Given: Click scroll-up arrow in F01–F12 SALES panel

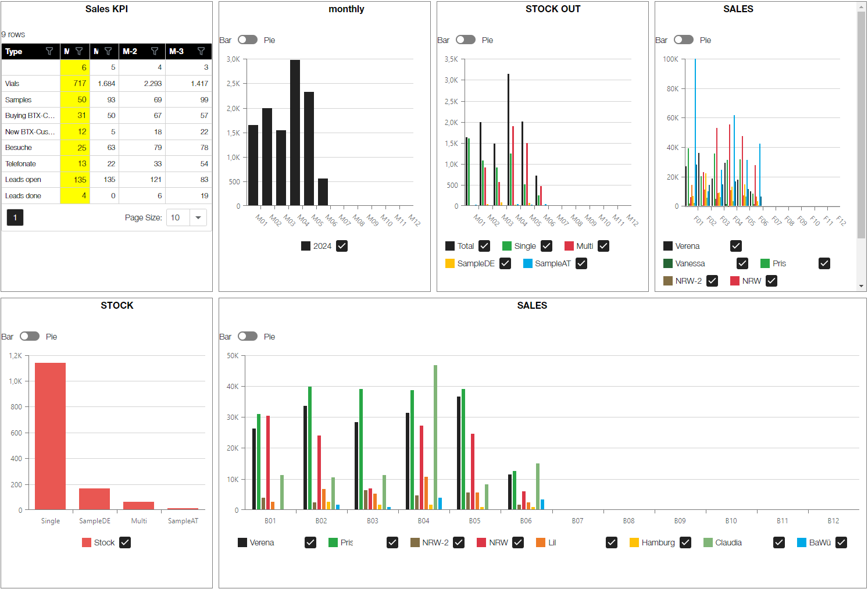Looking at the screenshot, I should [862, 7].
